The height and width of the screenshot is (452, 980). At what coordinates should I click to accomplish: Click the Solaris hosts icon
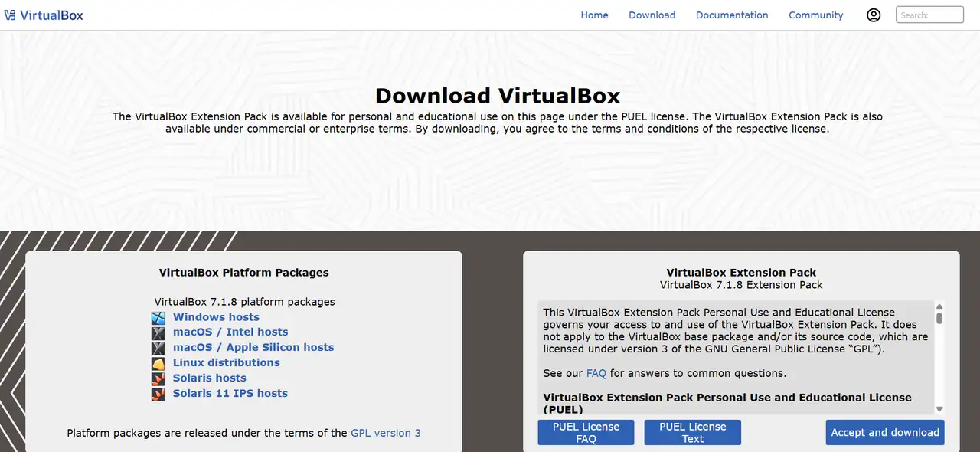158,378
